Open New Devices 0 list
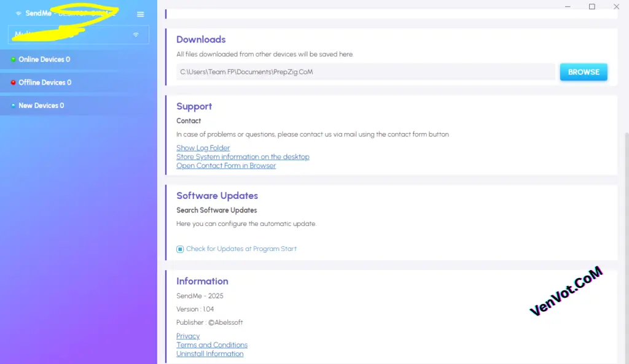Viewport: 629px width, 364px height. tap(79, 106)
